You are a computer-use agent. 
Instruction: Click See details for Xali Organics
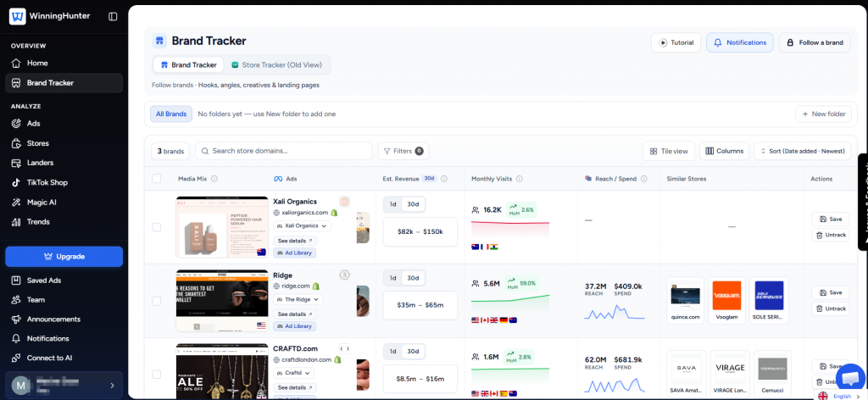pos(295,241)
